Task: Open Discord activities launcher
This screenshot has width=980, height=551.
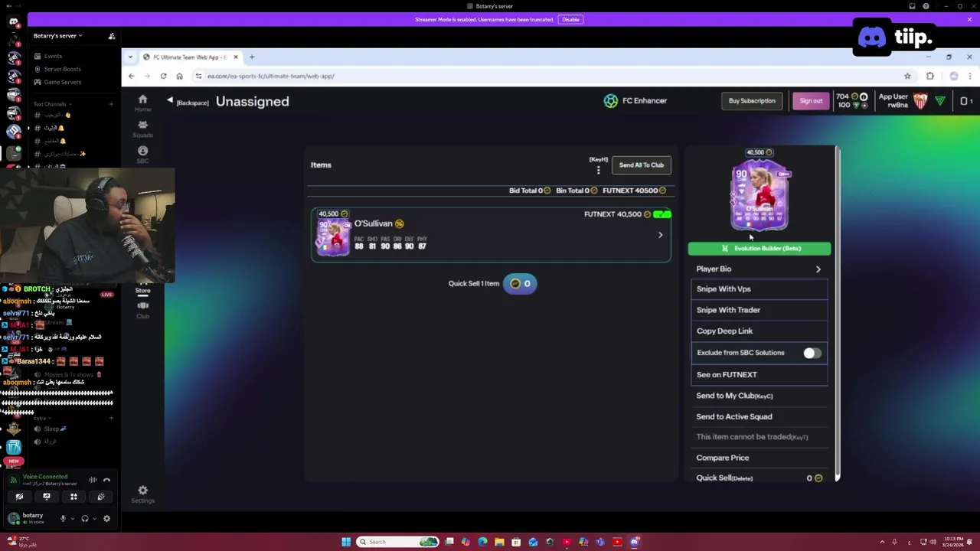Action: pos(73,497)
